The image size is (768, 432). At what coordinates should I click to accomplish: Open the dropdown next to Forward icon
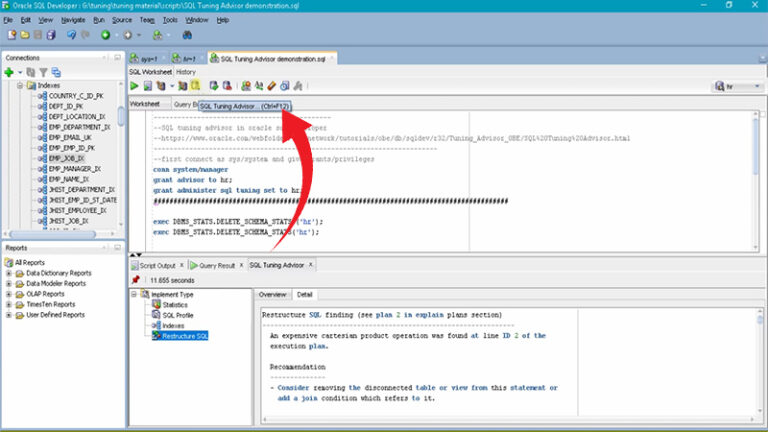[139, 35]
